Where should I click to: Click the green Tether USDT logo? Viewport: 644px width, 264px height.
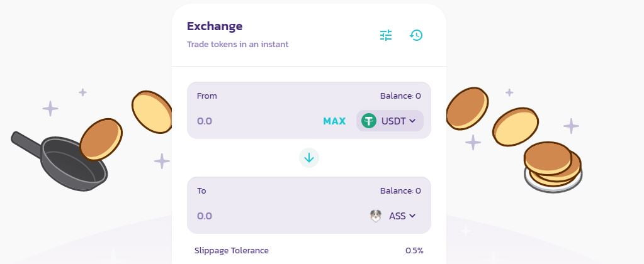(369, 121)
